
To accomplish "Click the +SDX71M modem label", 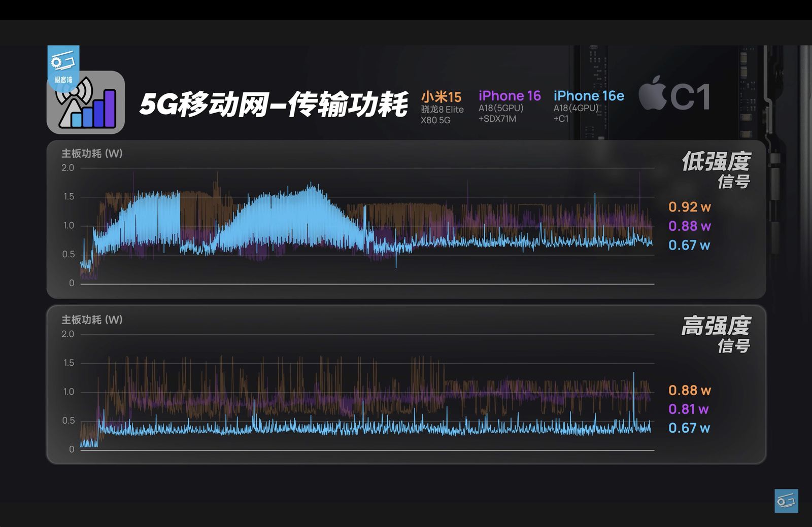I will click(x=497, y=119).
